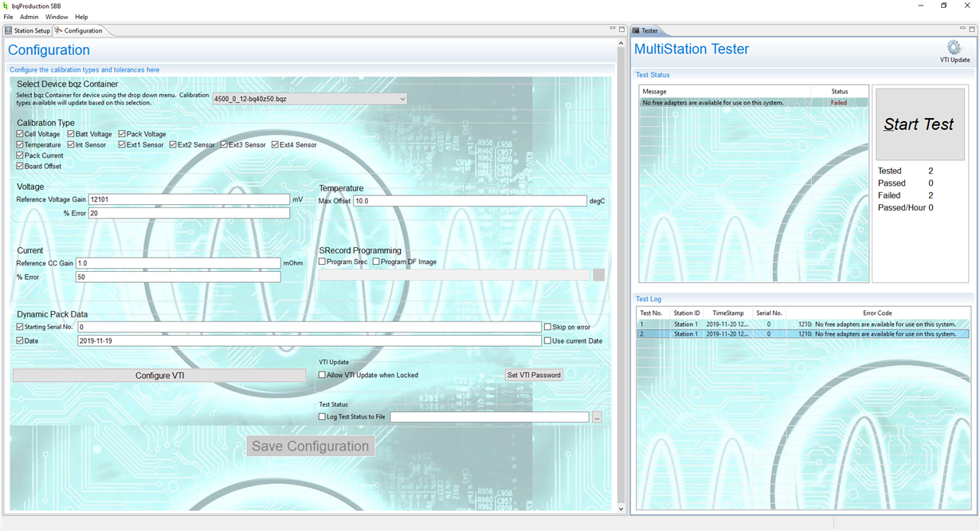This screenshot has width=980, height=531.
Task: Browse for the log status file
Action: [598, 417]
